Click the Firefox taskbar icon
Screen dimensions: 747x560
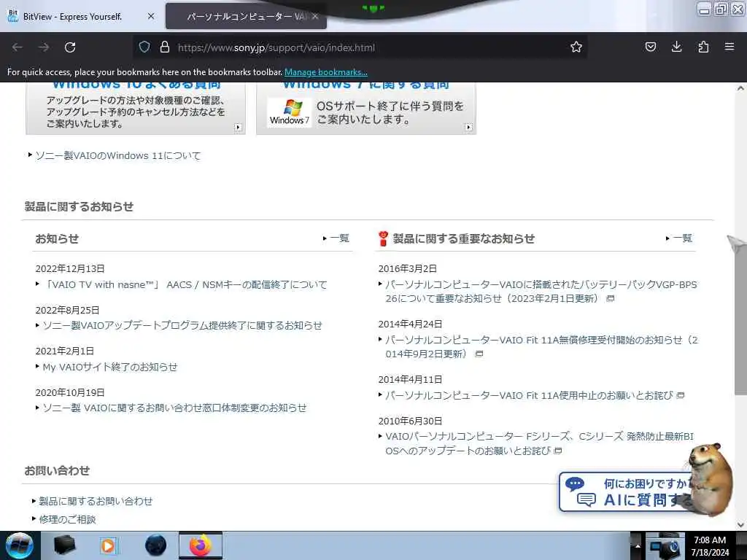click(x=201, y=545)
